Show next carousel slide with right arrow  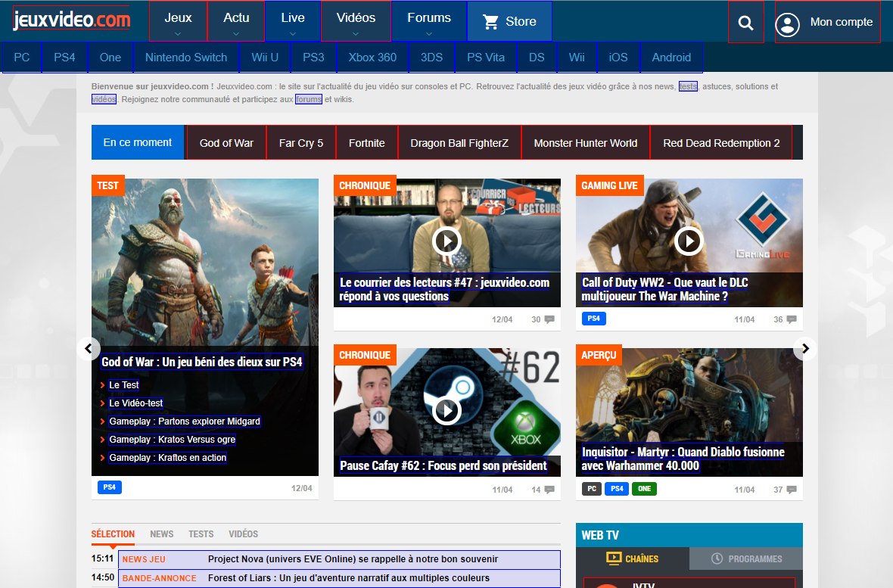tap(804, 348)
